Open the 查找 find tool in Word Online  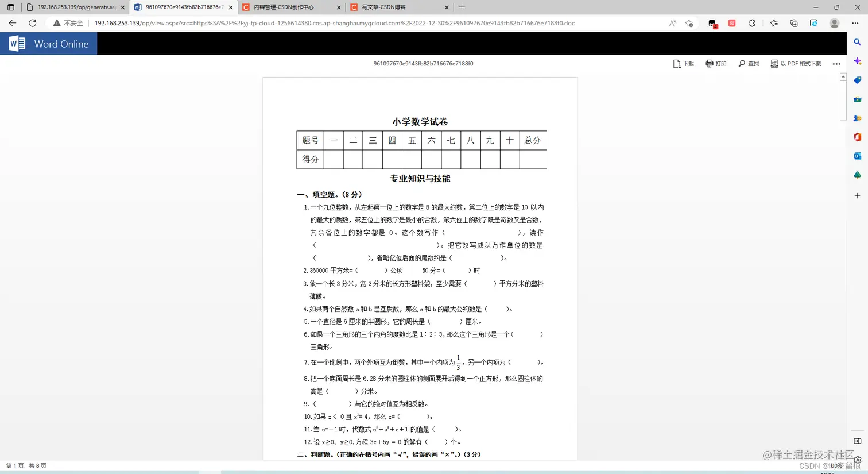[x=749, y=63]
